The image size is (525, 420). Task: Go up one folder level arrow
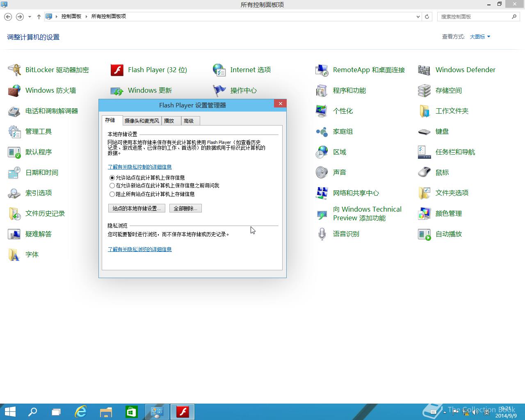pos(39,17)
